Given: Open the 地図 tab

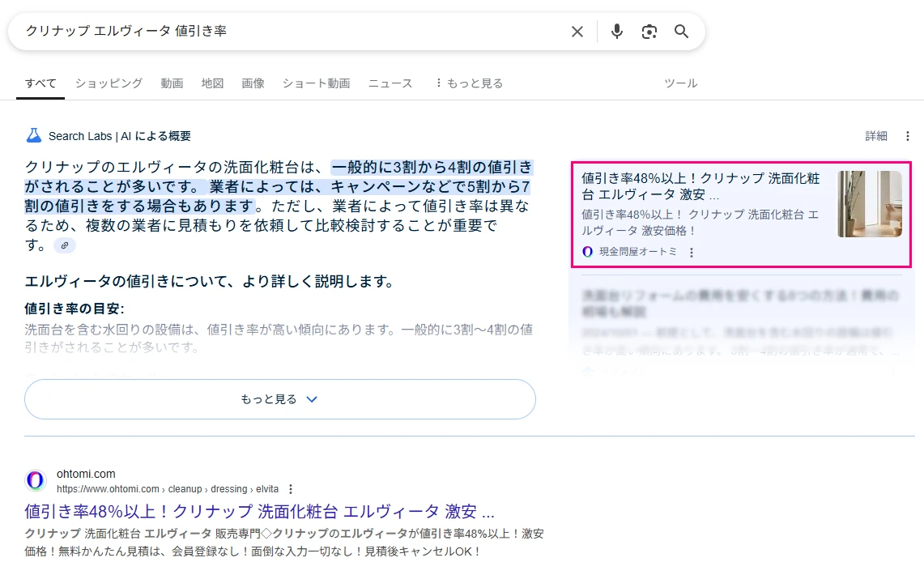Looking at the screenshot, I should 212,83.
